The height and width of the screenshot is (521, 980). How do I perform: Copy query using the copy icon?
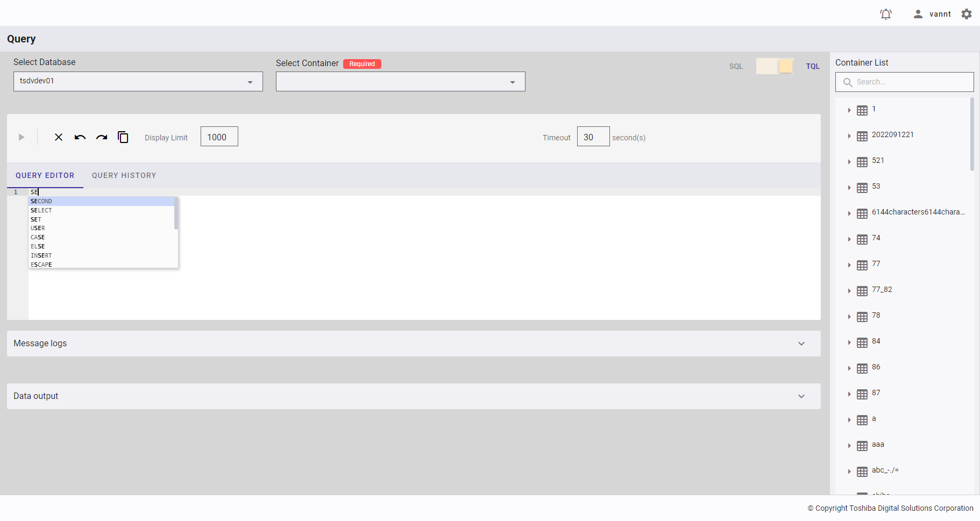pyautogui.click(x=123, y=138)
